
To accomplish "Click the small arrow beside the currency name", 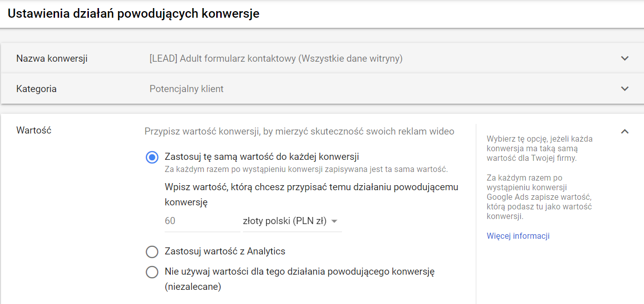I will coord(334,222).
